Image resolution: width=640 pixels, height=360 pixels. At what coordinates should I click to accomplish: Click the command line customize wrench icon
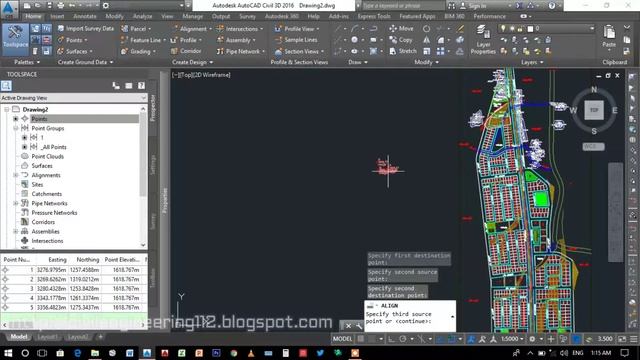tap(359, 326)
